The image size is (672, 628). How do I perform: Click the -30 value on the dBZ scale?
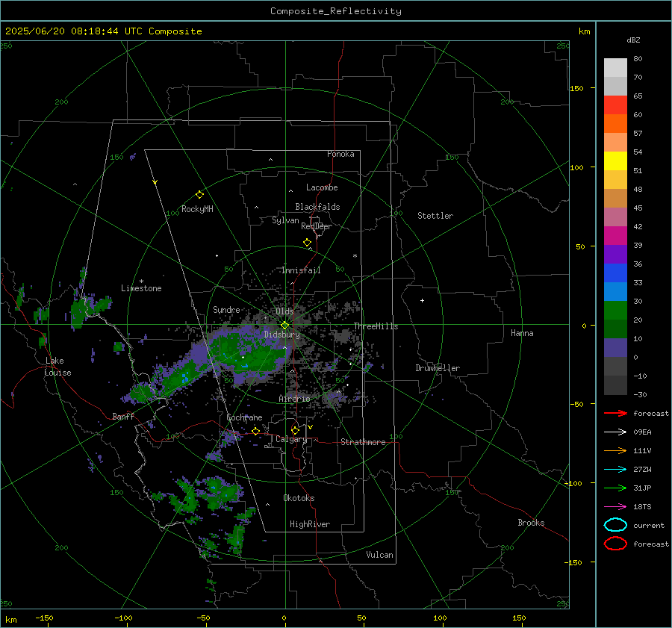[x=640, y=394]
